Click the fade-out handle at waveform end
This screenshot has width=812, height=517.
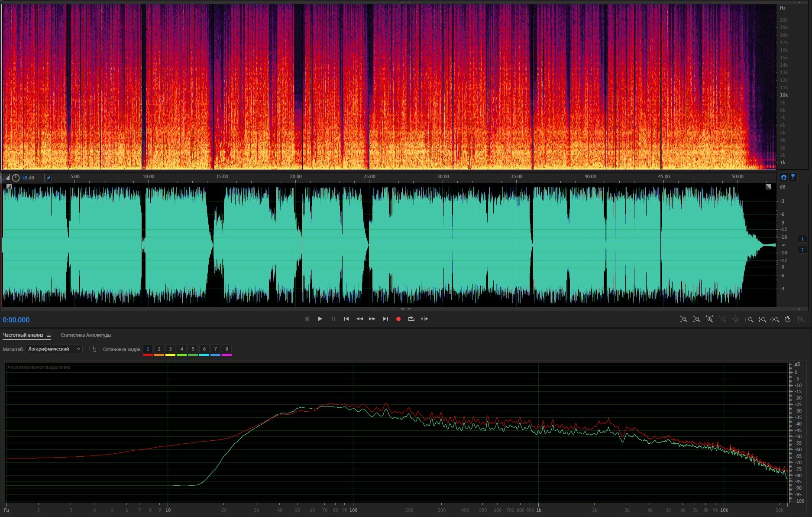[768, 187]
